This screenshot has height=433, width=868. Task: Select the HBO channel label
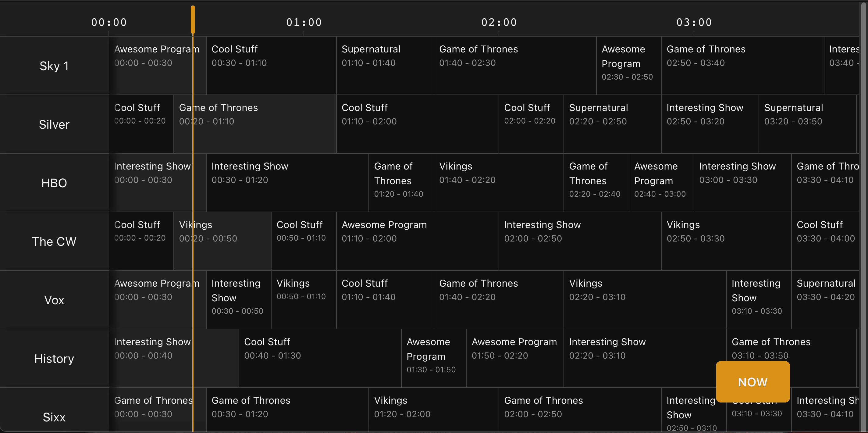[54, 183]
